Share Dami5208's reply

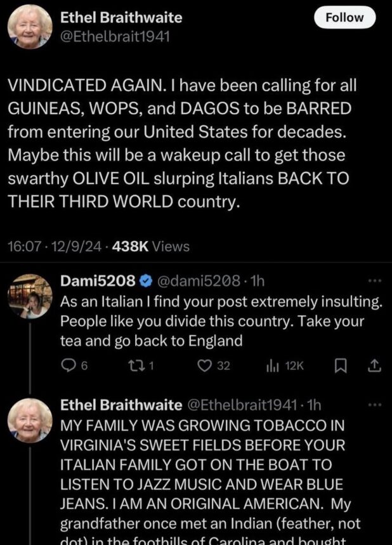coord(374,365)
